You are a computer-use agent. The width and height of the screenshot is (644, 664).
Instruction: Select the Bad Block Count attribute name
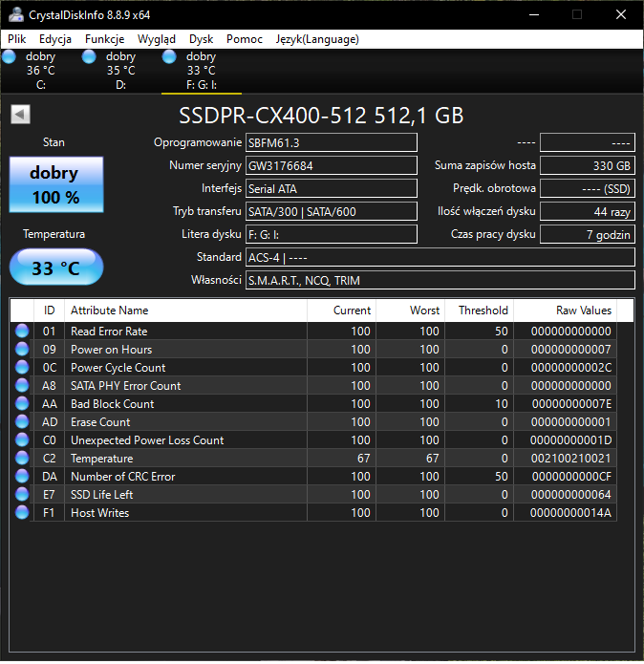(113, 404)
